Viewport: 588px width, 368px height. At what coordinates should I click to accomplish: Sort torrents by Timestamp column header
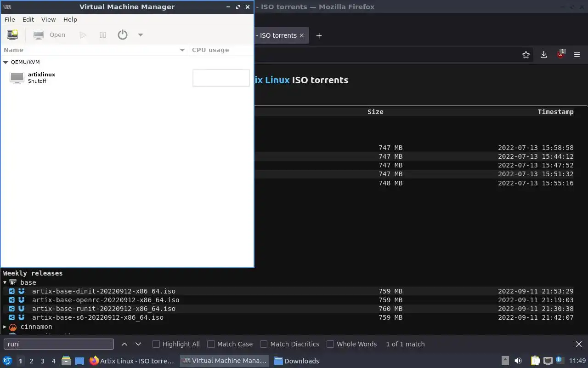point(556,112)
